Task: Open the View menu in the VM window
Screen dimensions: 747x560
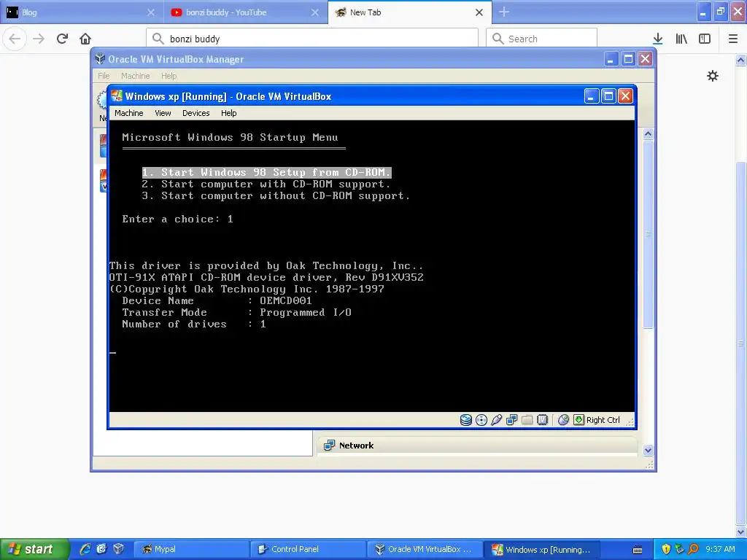Action: pyautogui.click(x=163, y=113)
